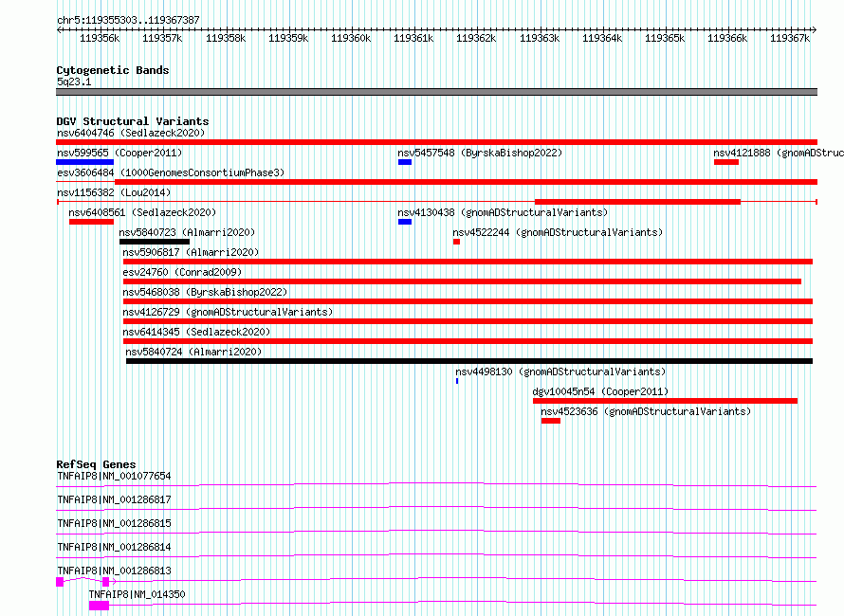This screenshot has width=844, height=616.
Task: Select the red nsv4121888 variant block
Action: point(726,162)
